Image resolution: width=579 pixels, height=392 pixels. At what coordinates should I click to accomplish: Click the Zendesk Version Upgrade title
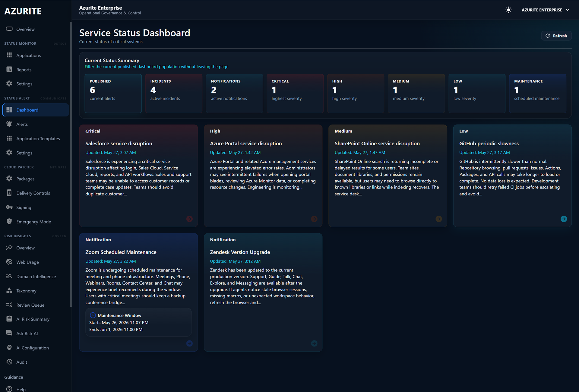240,252
